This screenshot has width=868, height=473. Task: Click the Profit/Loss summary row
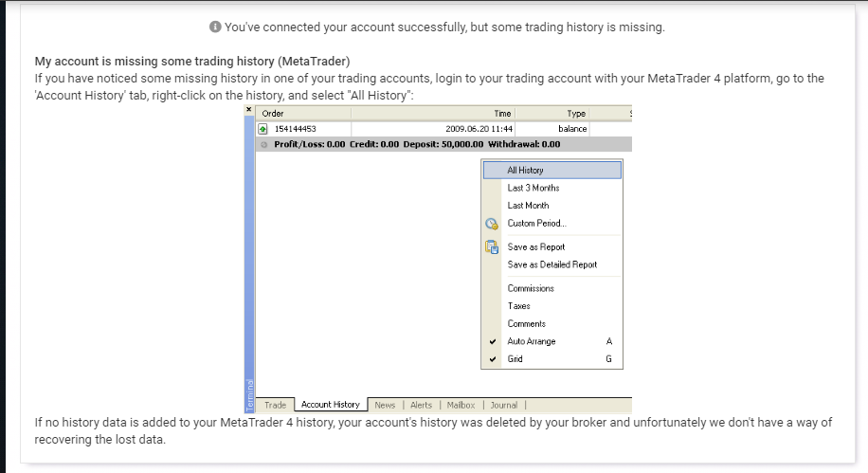point(443,145)
